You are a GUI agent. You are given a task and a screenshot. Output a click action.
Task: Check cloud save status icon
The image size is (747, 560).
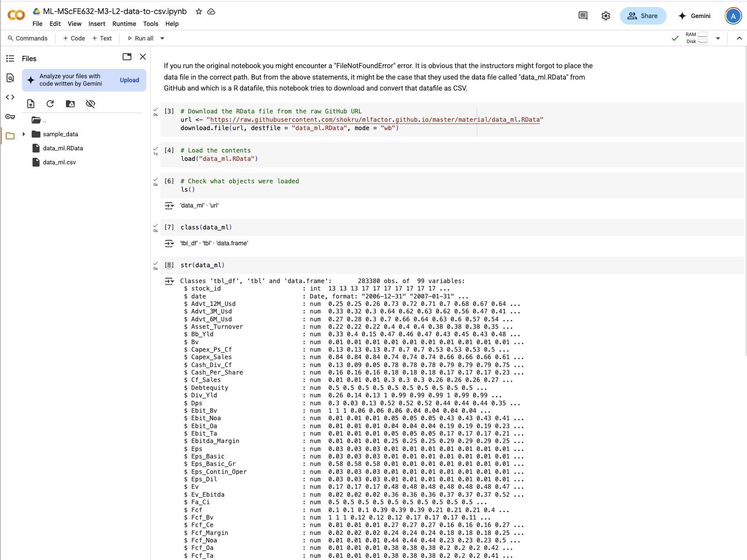(211, 11)
